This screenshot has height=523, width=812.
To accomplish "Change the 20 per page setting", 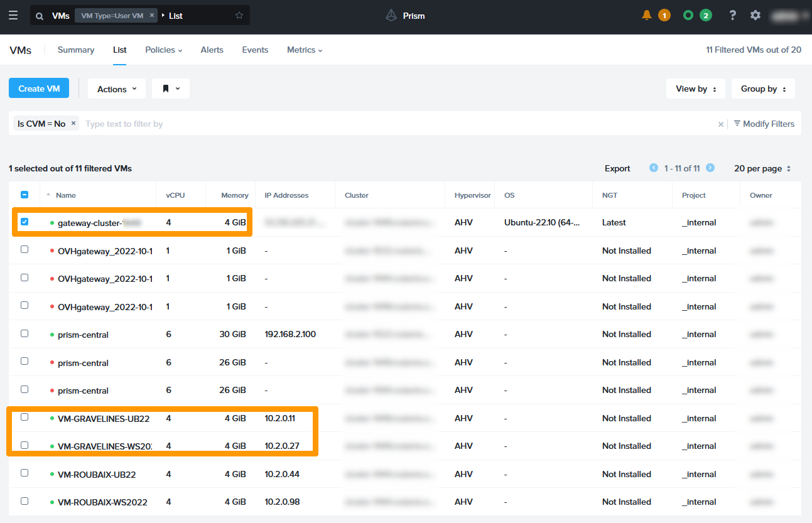I will [x=762, y=168].
